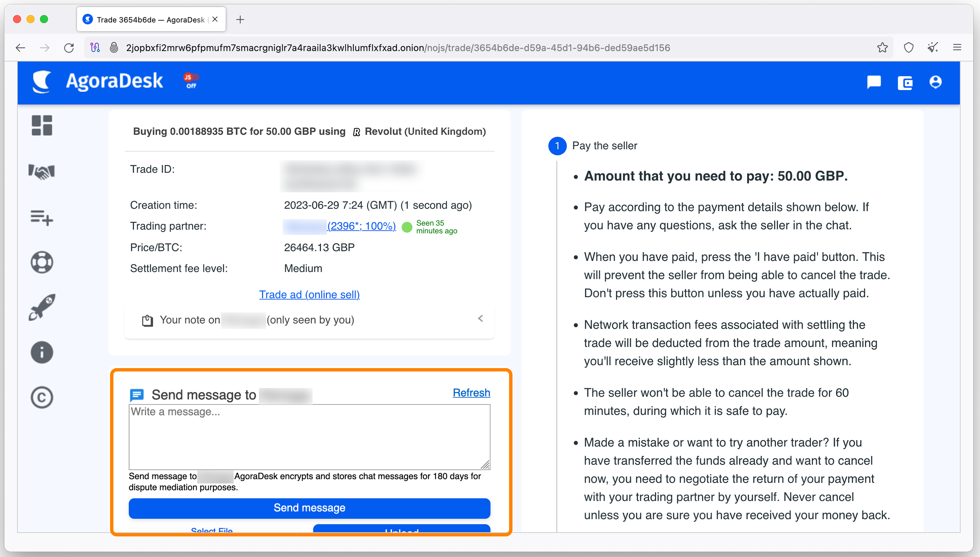
Task: Click the Medium settlement fee level value
Action: (x=303, y=268)
